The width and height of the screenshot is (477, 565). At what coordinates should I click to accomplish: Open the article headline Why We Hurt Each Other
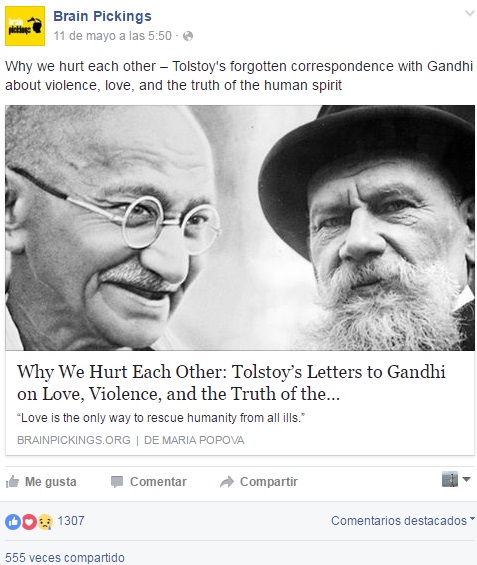[231, 382]
